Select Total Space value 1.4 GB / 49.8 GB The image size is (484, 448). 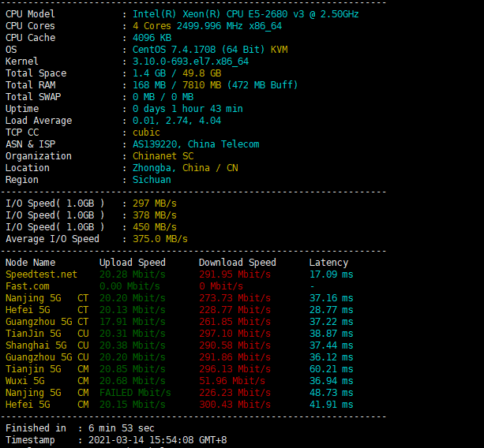(x=177, y=73)
